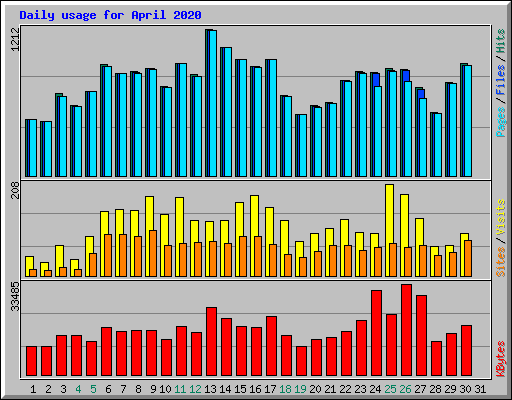Viewport: 512px width, 400px height.
Task: Click the 'Hits' legend label
Action: click(501, 41)
